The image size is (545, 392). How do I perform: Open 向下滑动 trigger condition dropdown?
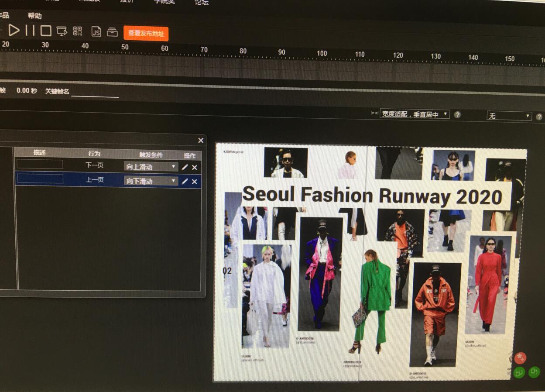click(x=151, y=181)
